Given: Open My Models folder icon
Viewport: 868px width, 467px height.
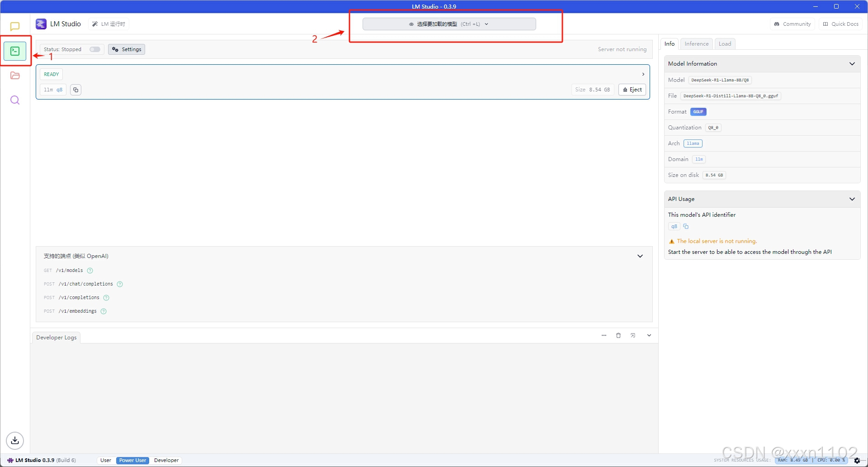Looking at the screenshot, I should [x=15, y=76].
